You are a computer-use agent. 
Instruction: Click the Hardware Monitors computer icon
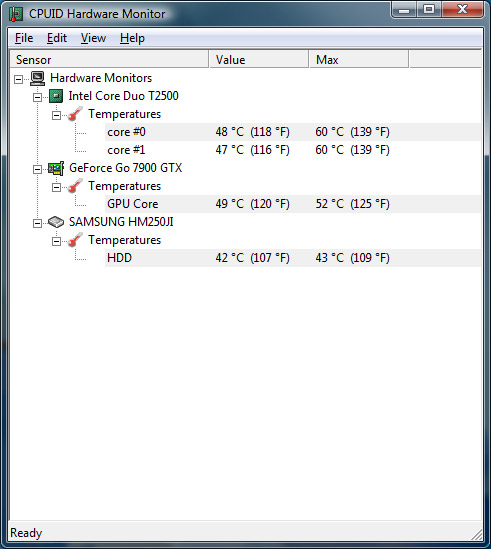pyautogui.click(x=37, y=78)
